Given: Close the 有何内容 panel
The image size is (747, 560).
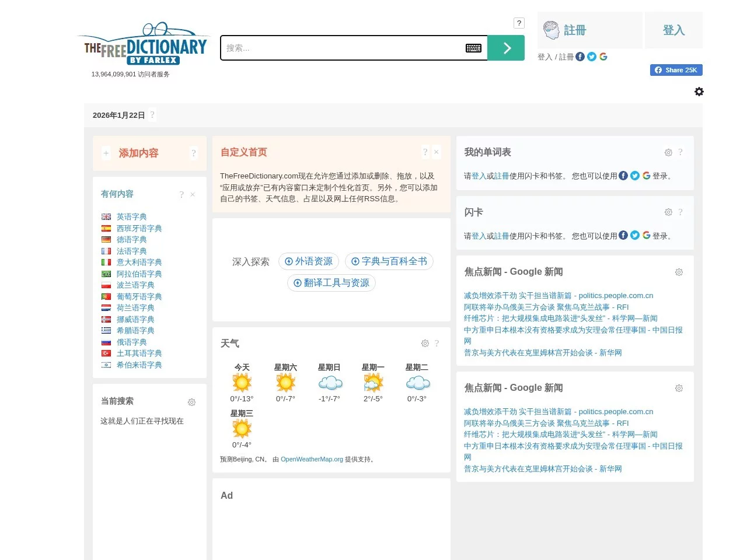Looking at the screenshot, I should click(x=193, y=195).
